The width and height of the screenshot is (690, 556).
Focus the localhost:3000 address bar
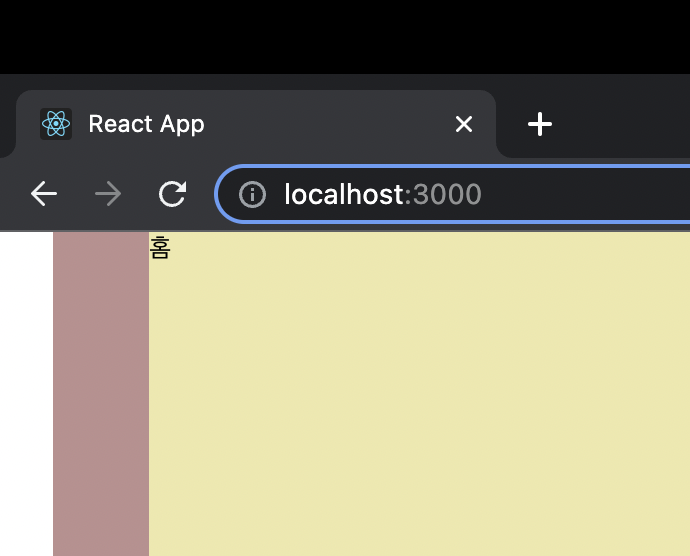(453, 194)
